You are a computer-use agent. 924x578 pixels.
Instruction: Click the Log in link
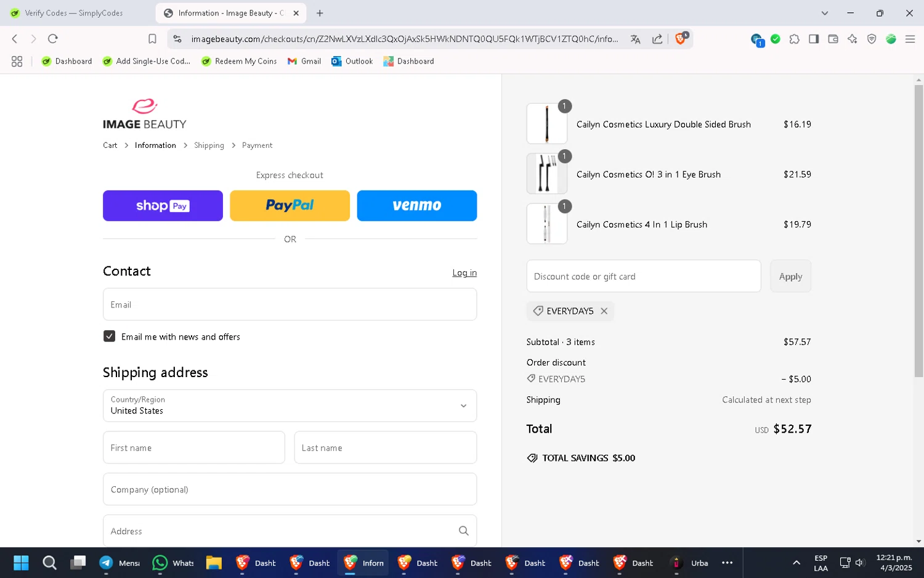(x=464, y=273)
